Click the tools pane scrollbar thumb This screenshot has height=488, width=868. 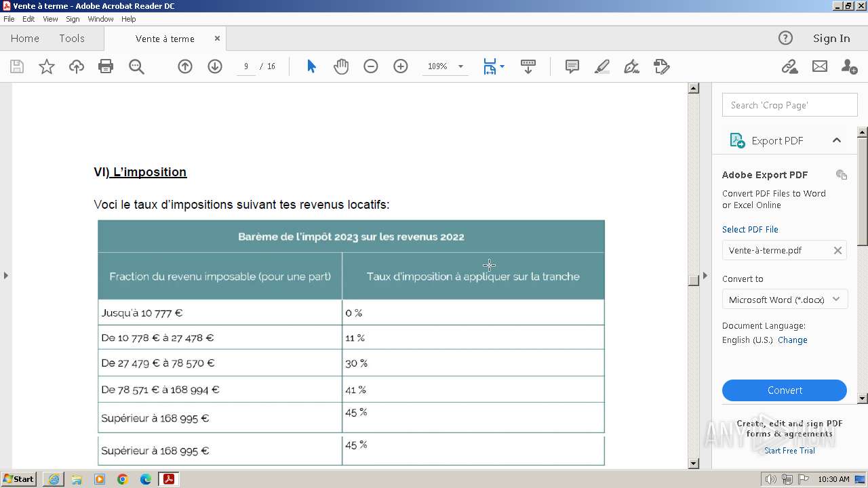point(863,192)
